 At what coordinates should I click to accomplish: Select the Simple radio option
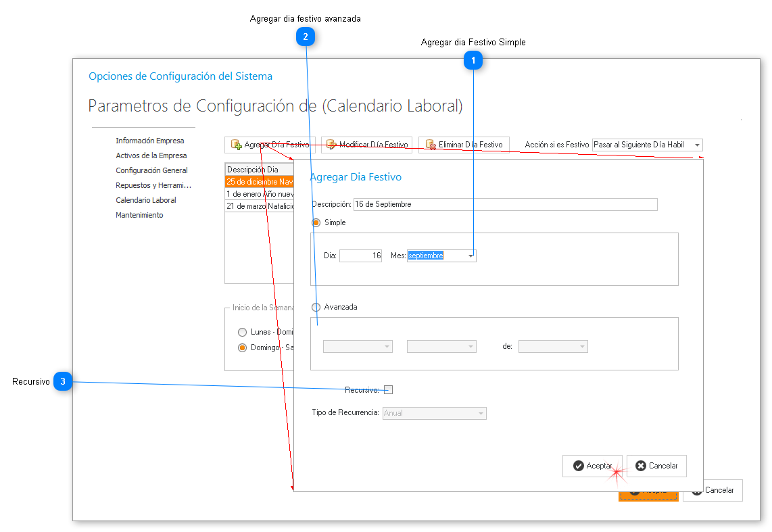316,222
